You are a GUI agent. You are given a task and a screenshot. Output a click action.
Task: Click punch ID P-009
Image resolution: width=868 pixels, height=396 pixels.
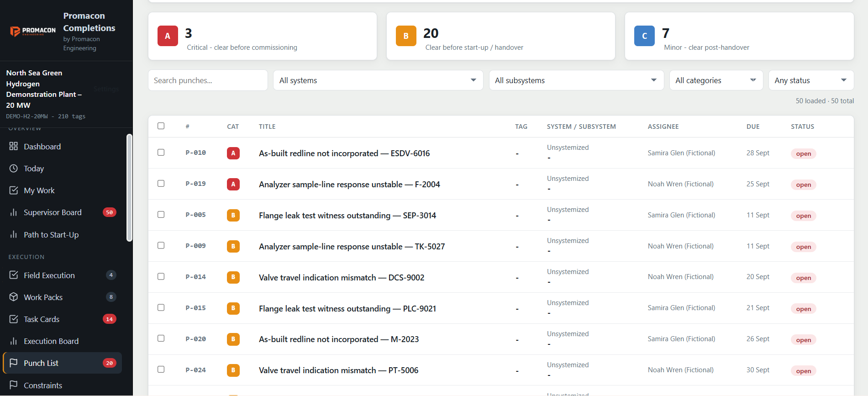coord(195,246)
